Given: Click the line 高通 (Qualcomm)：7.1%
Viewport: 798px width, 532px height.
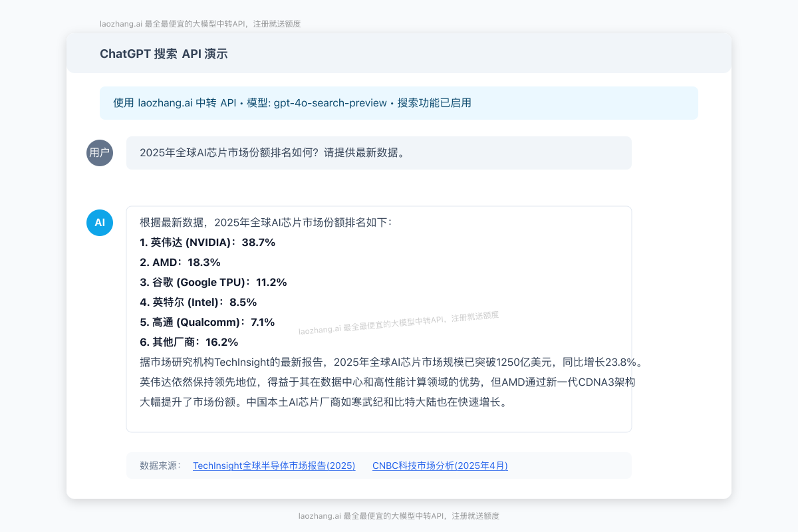Looking at the screenshot, I should coord(207,322).
